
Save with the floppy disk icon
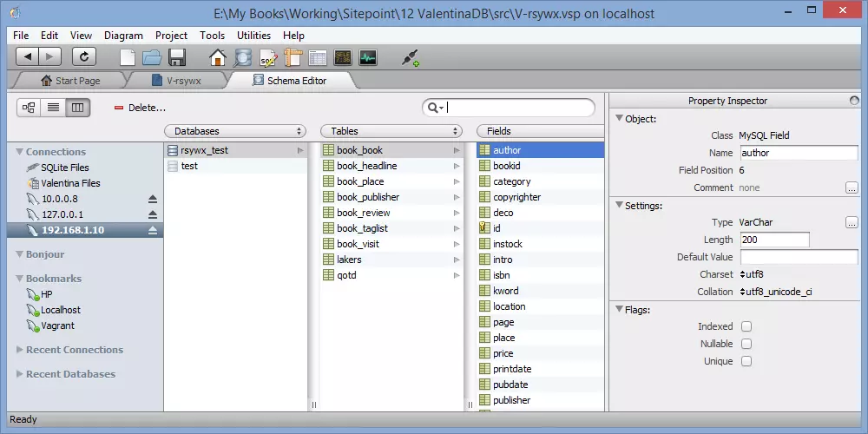[177, 57]
